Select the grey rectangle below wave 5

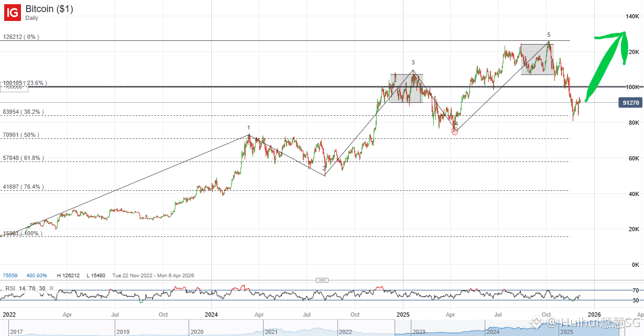[x=538, y=59]
